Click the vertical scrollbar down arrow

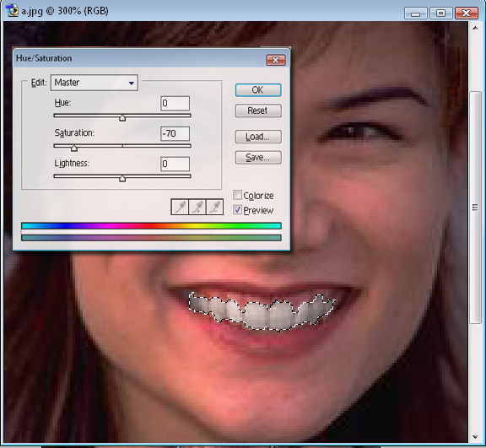coord(475,437)
